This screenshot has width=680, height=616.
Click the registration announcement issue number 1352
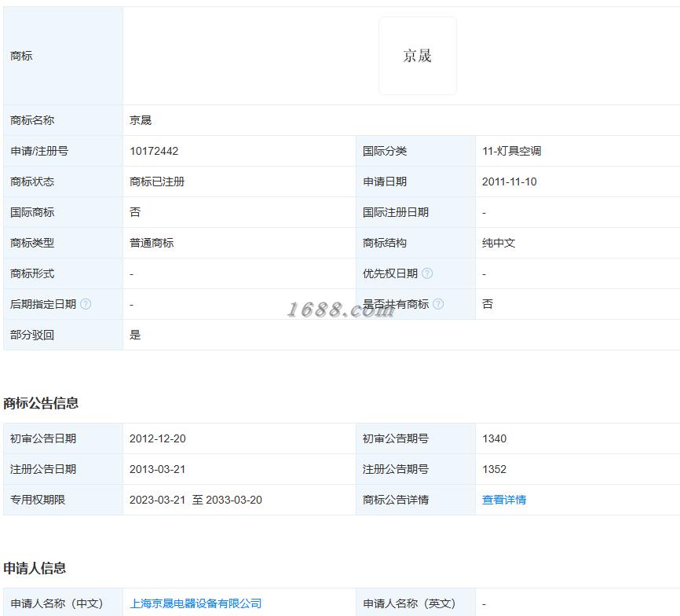pyautogui.click(x=495, y=469)
